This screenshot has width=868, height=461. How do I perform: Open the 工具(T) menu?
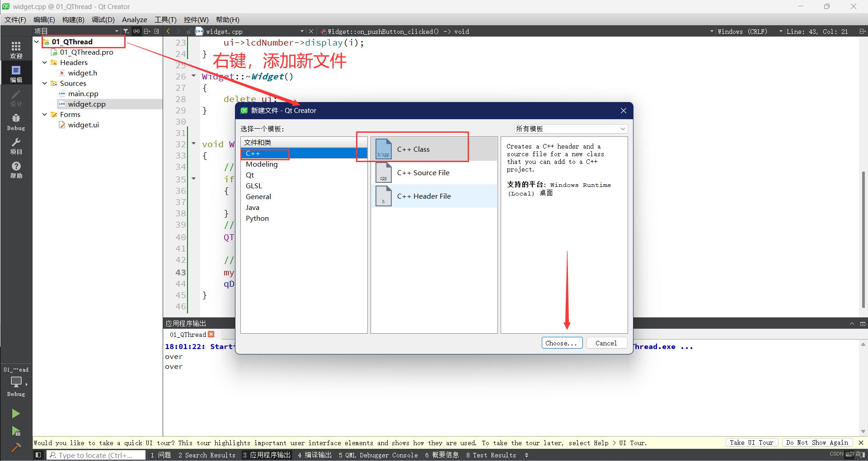coord(165,19)
